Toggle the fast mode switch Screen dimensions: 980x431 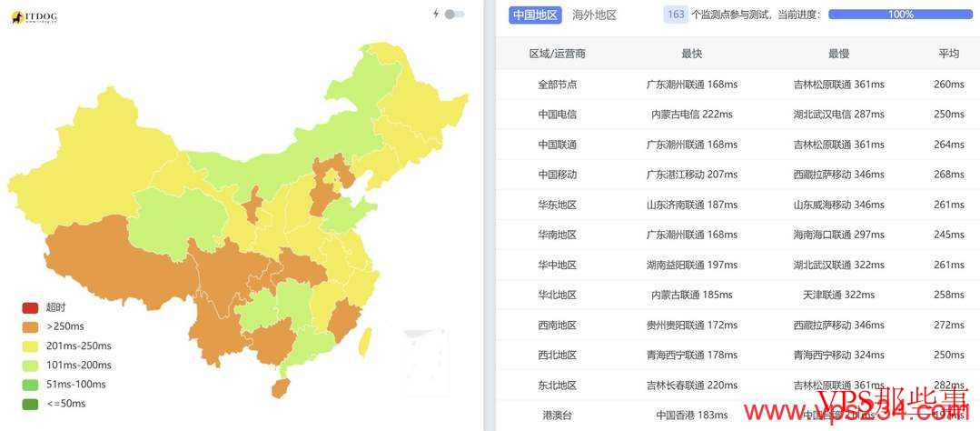coord(454,14)
